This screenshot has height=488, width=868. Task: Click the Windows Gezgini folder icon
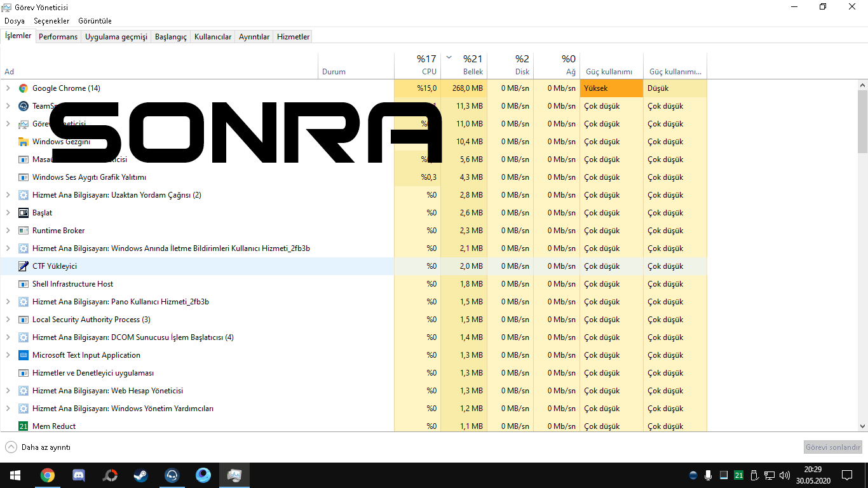[x=24, y=142]
